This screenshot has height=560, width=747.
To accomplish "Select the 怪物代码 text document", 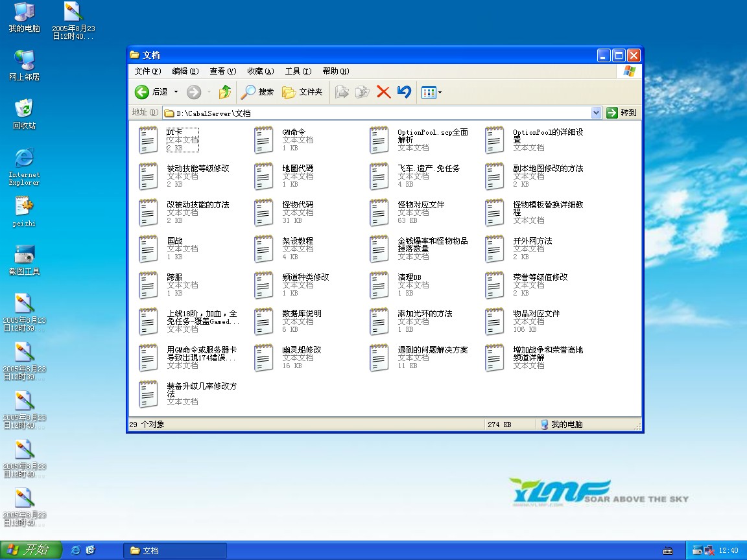I will [x=264, y=213].
